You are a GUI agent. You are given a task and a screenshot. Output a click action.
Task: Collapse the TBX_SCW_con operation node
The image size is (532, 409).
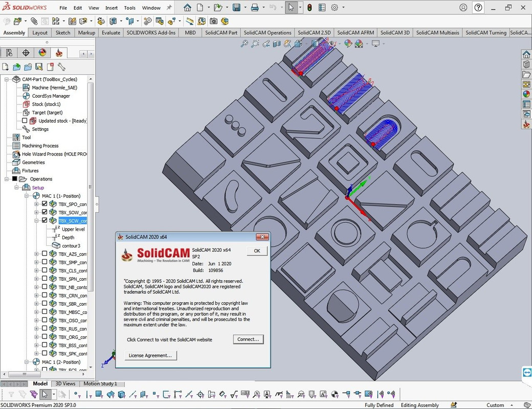pos(36,220)
